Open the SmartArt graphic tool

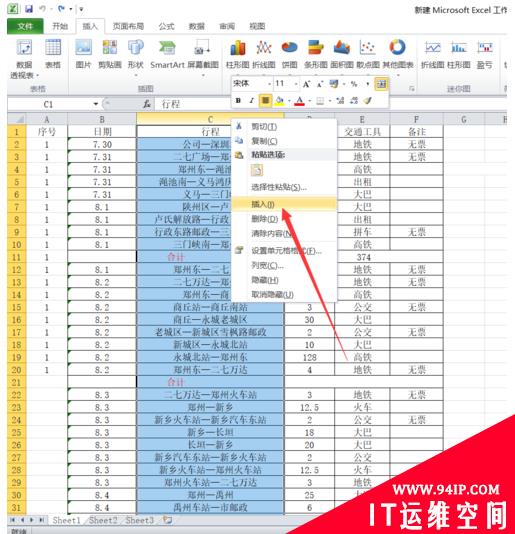(167, 54)
